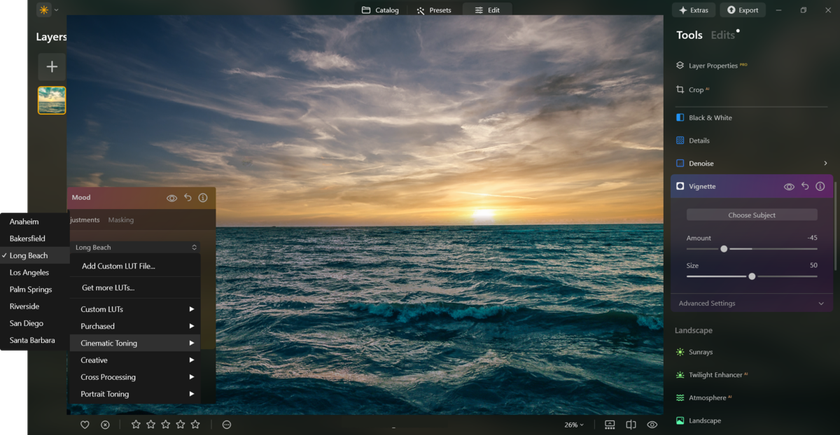Switch to the Presets tab
This screenshot has height=435, width=840.
coord(434,10)
